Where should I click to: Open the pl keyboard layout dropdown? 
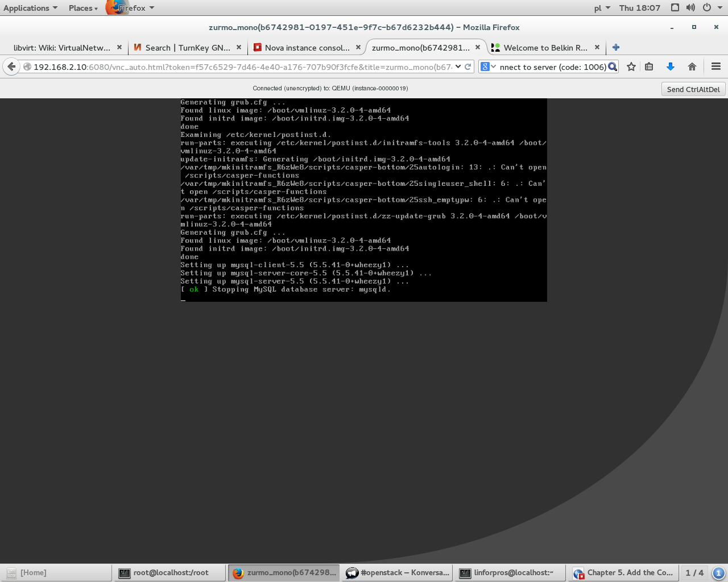[602, 8]
